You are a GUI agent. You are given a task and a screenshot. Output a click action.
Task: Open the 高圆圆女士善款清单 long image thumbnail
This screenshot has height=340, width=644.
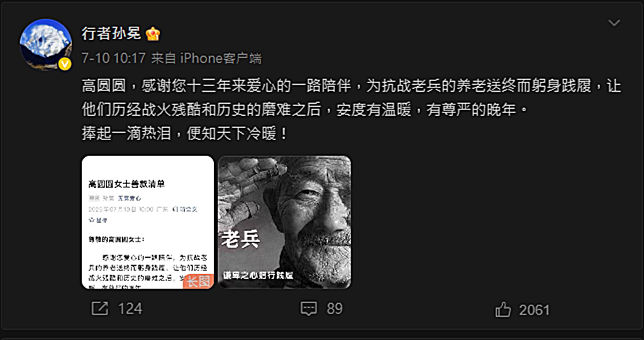[x=148, y=222]
